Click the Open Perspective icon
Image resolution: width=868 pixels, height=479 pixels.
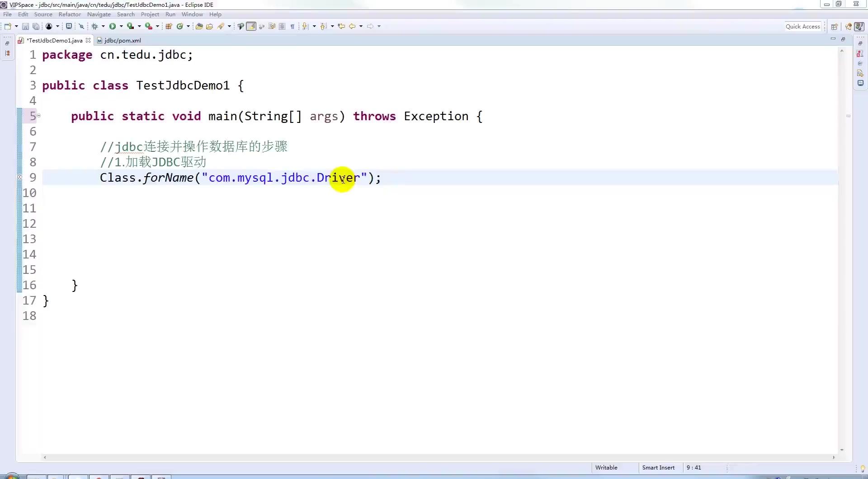tap(835, 26)
